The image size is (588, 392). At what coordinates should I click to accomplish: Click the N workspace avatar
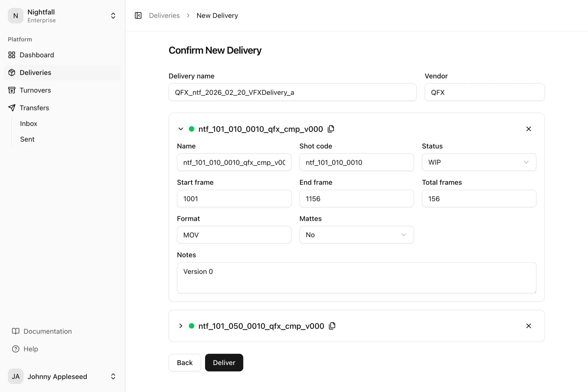pos(15,16)
